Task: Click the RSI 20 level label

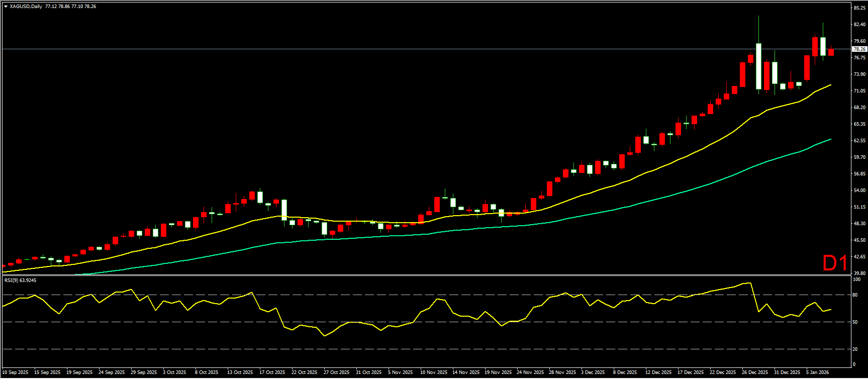Action: pos(855,349)
